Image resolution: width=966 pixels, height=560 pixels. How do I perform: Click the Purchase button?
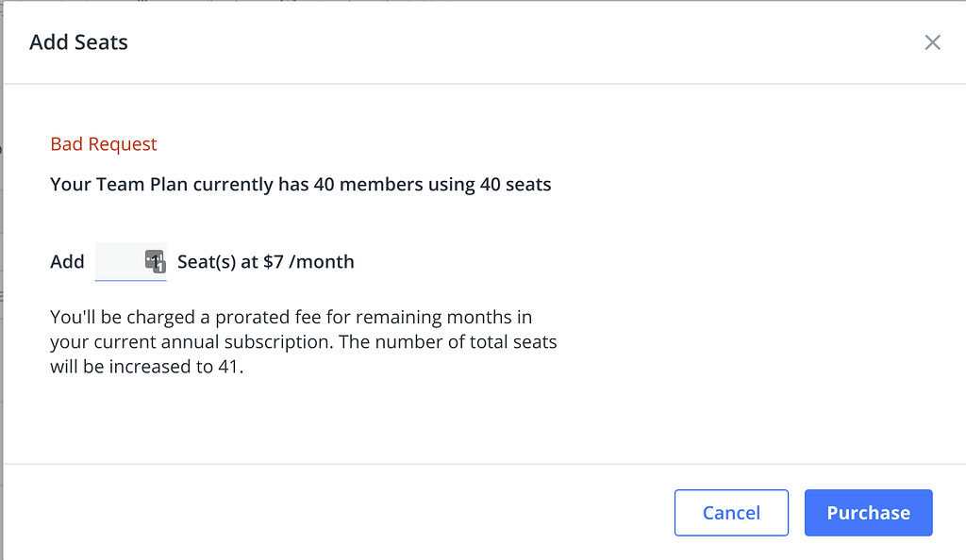868,512
